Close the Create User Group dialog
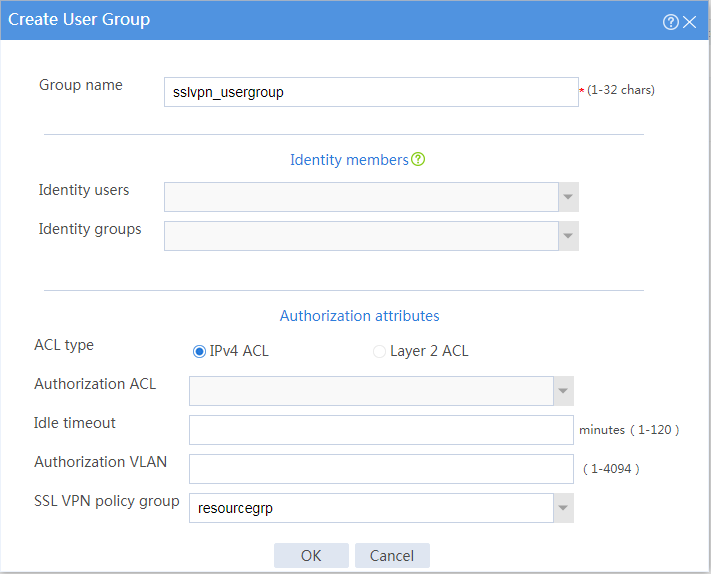The image size is (711, 574). coord(690,22)
